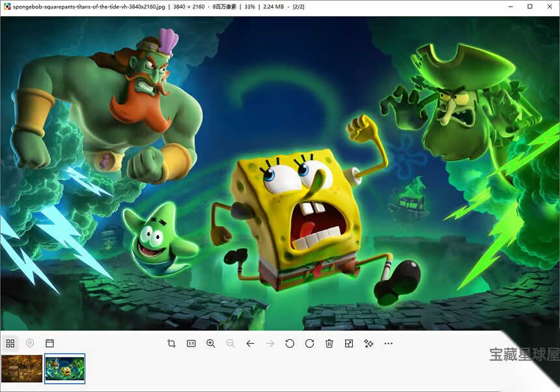This screenshot has height=392, width=560.
Task: Zoom out of the image
Action: click(x=231, y=343)
